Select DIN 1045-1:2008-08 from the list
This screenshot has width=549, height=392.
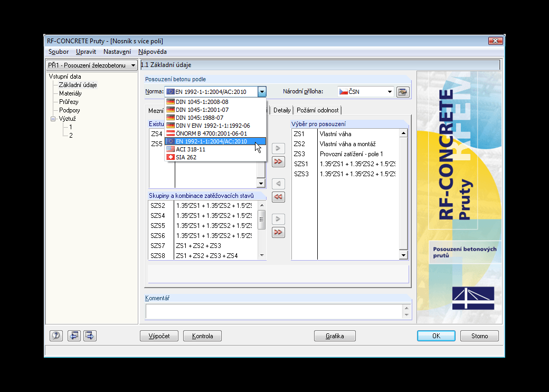pyautogui.click(x=215, y=102)
